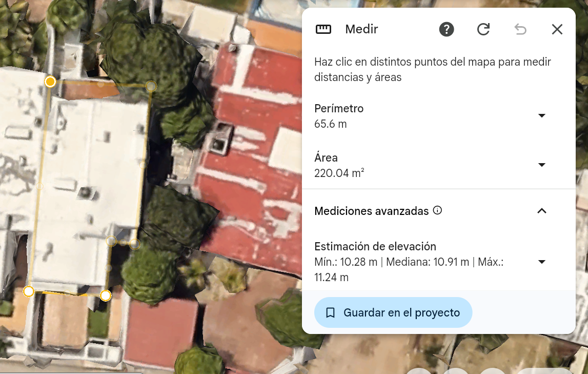Open the help icon in Medir panel
This screenshot has width=588, height=374.
[446, 29]
